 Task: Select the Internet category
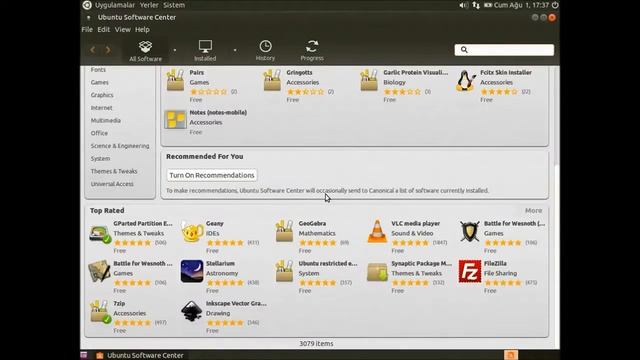pyautogui.click(x=101, y=108)
